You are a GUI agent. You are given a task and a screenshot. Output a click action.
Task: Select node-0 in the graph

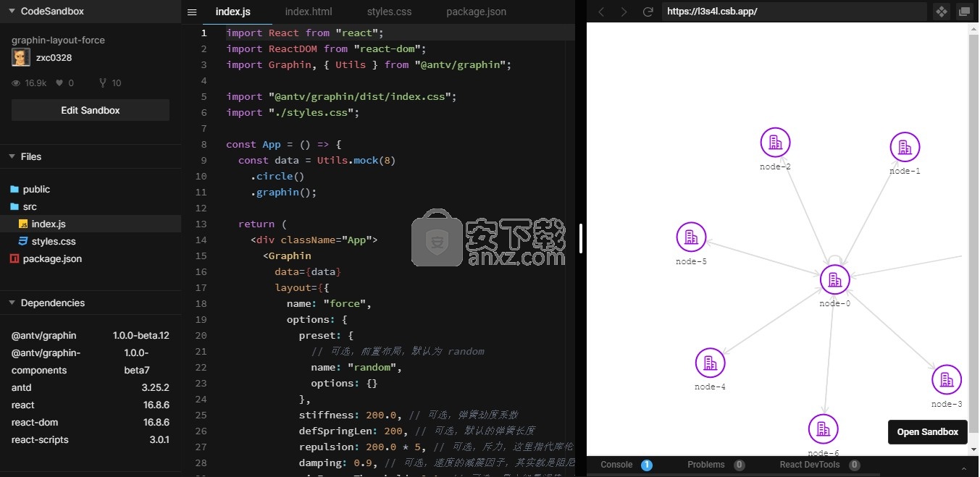[834, 279]
